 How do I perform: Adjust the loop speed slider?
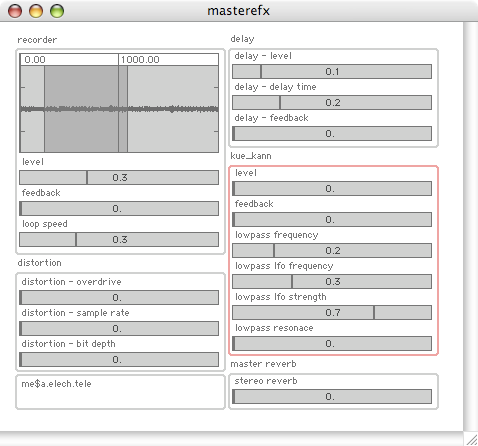click(119, 239)
